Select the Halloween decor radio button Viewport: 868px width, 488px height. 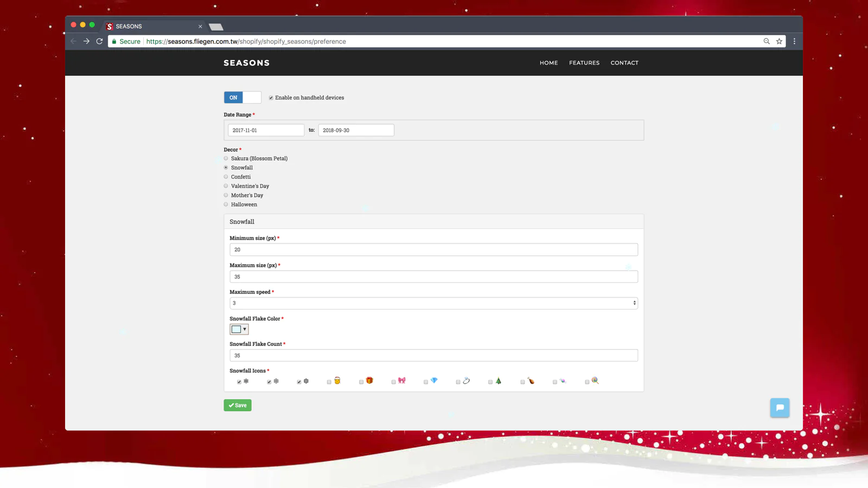(x=226, y=204)
